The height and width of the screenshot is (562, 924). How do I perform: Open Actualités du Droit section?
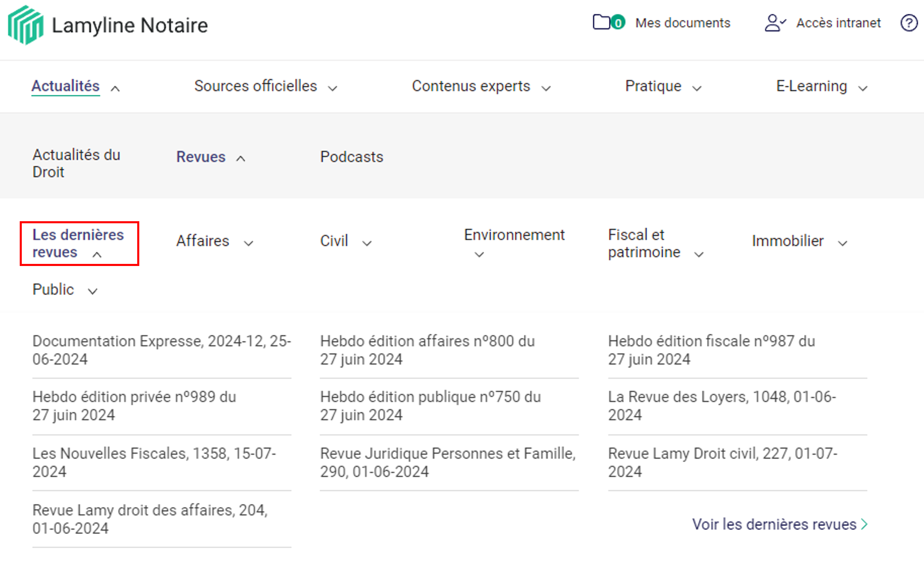[76, 163]
